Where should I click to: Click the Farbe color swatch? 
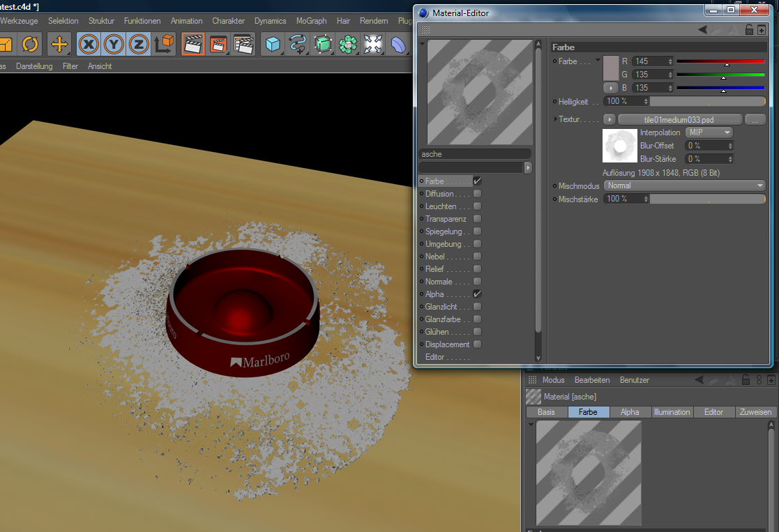(x=611, y=68)
